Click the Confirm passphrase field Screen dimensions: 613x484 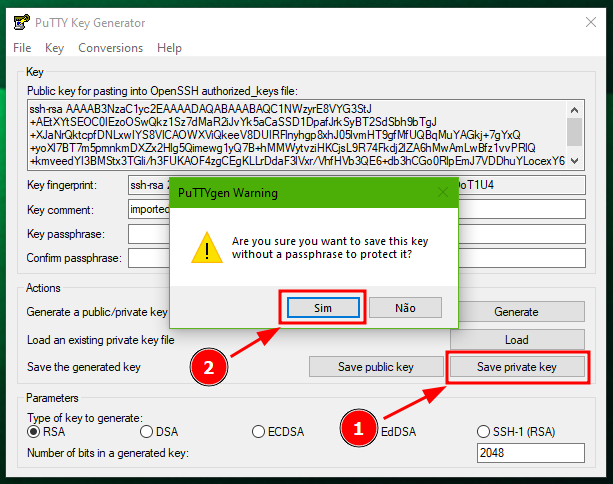coord(357,258)
